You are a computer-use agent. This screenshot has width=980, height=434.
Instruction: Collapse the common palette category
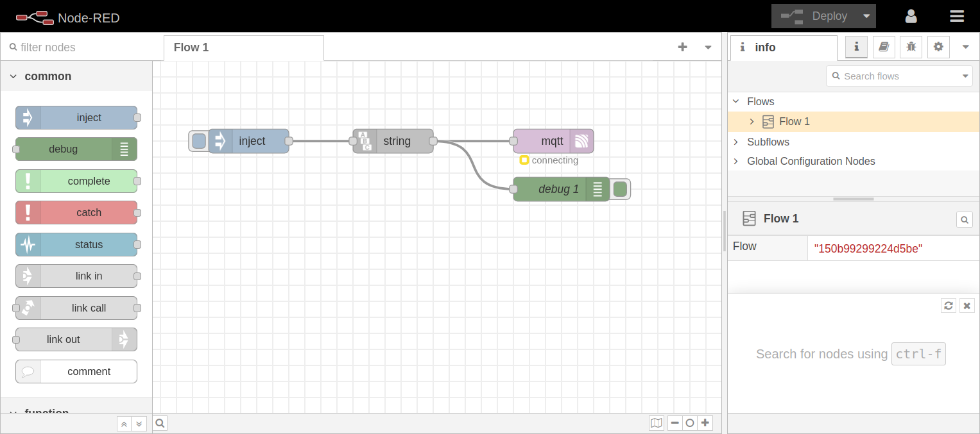[76, 76]
